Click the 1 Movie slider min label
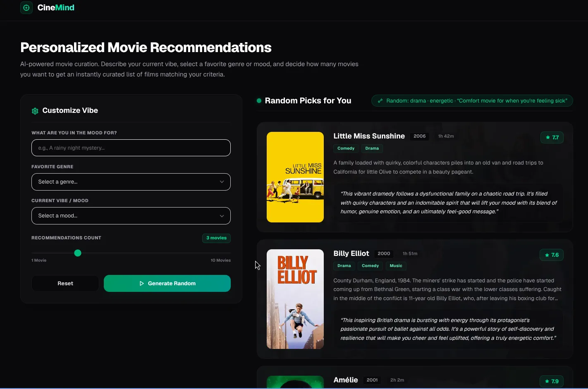Image resolution: width=588 pixels, height=389 pixels. 39,260
